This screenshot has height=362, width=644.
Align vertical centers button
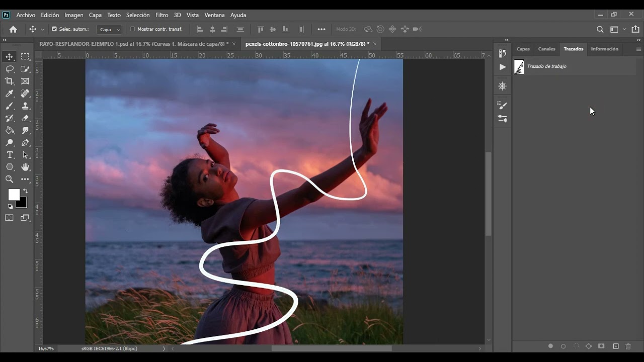(x=273, y=29)
